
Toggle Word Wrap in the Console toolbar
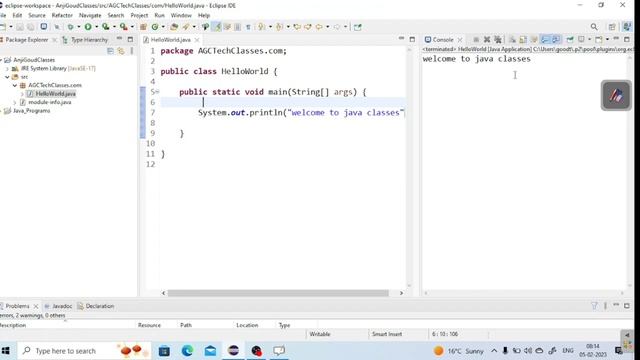(534, 40)
